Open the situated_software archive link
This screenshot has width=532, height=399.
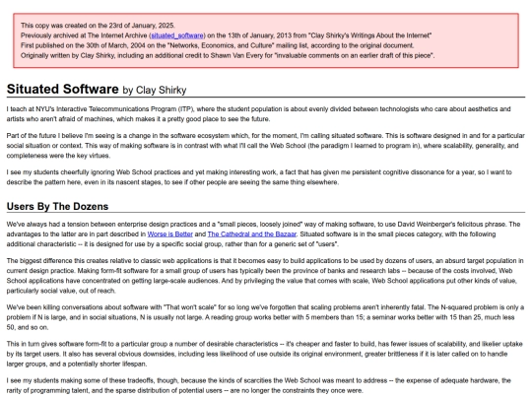[x=177, y=35]
